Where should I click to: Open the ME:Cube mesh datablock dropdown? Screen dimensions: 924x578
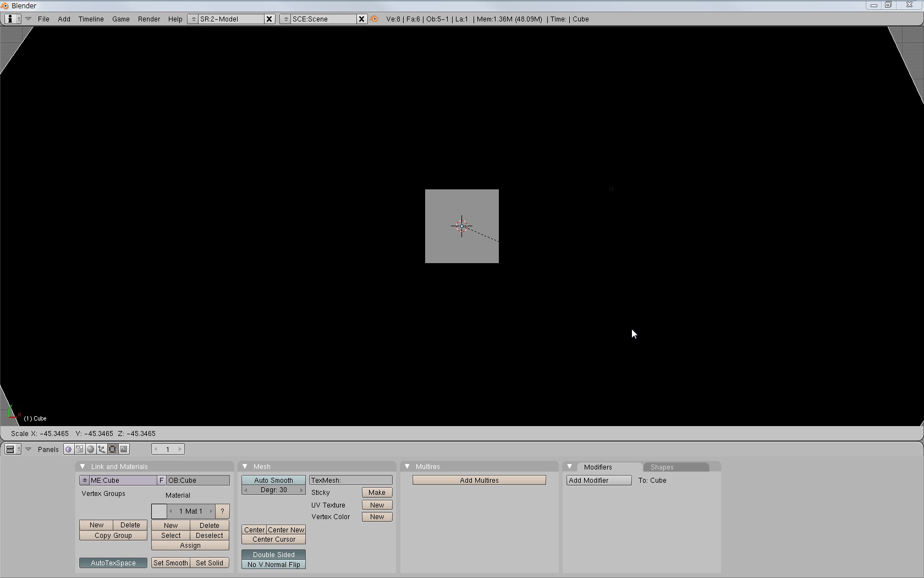pos(84,480)
